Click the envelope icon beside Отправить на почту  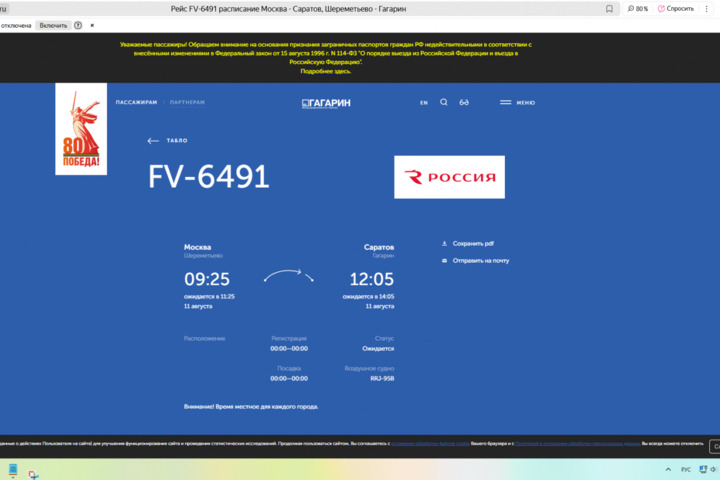coord(444,260)
